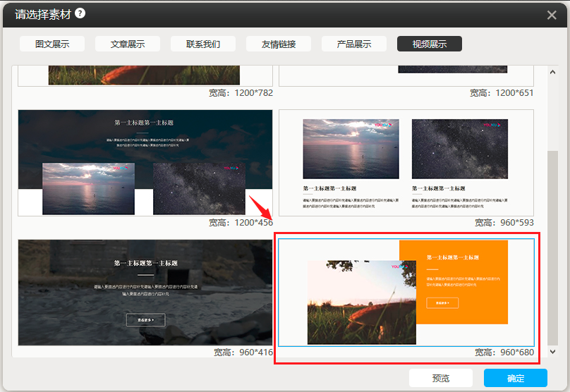The image size is (570, 392).
Task: Open the 文章展示 tab
Action: (128, 44)
